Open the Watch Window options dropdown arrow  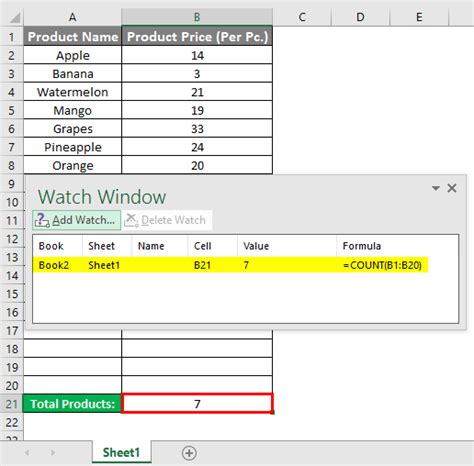point(436,188)
